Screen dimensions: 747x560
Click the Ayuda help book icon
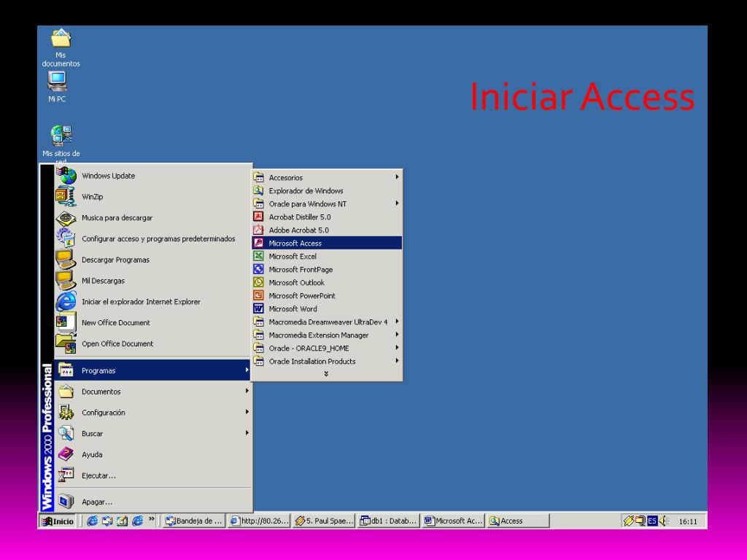[66, 454]
